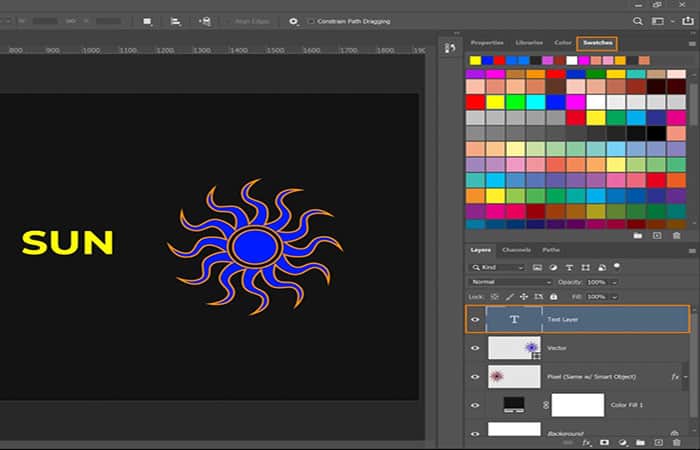Filter layers by type (T) icon
The height and width of the screenshot is (450, 700).
569,268
